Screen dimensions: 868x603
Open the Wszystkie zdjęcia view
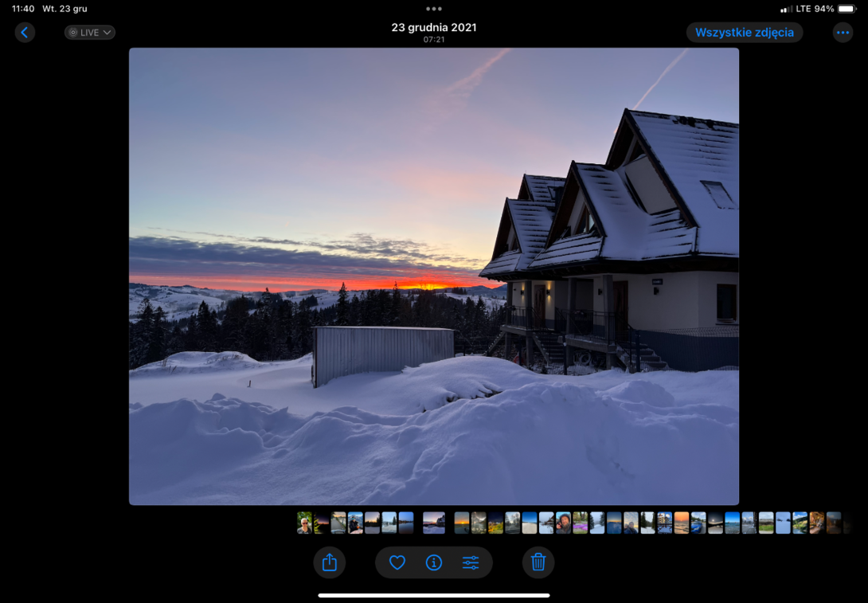click(x=745, y=33)
